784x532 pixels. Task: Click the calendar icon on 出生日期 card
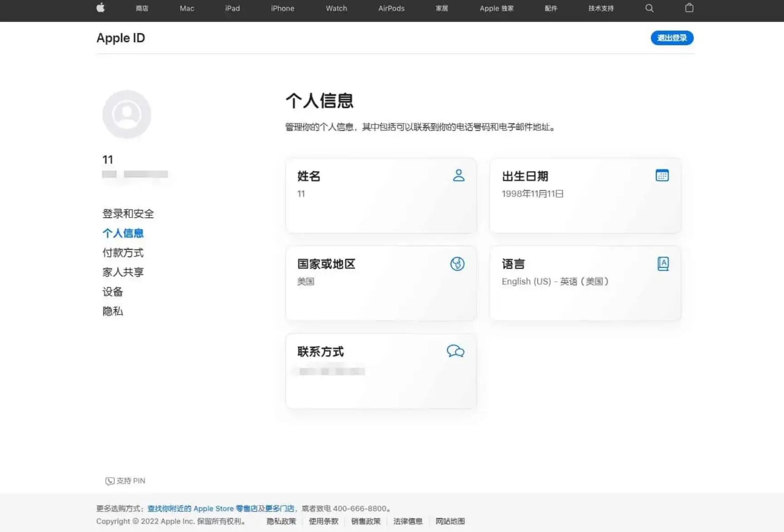click(662, 175)
